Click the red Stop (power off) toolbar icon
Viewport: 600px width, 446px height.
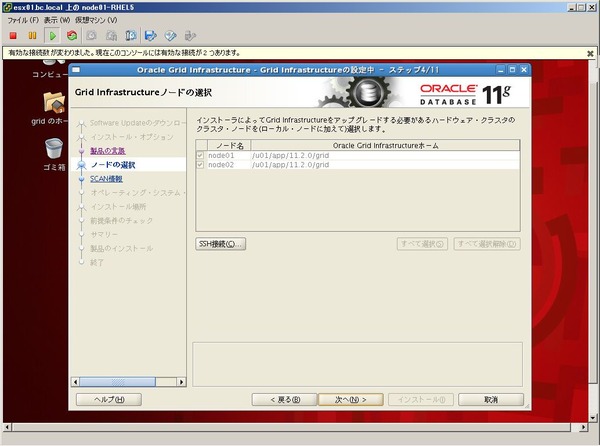[13, 36]
